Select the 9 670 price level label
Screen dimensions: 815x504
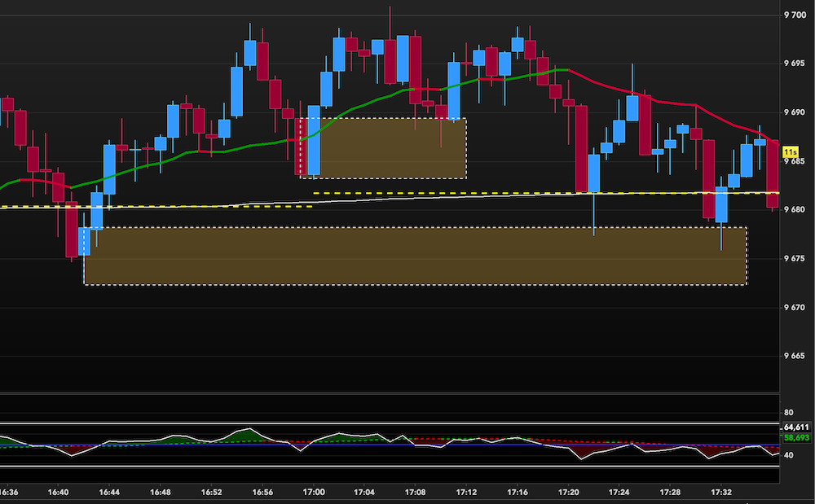795,307
